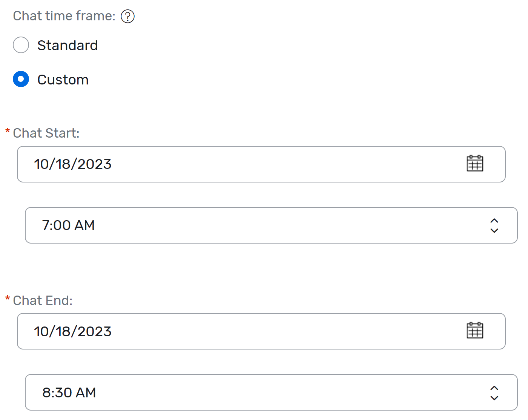Expand the 7:00 AM time stepper control
528x420 pixels.
494,225
